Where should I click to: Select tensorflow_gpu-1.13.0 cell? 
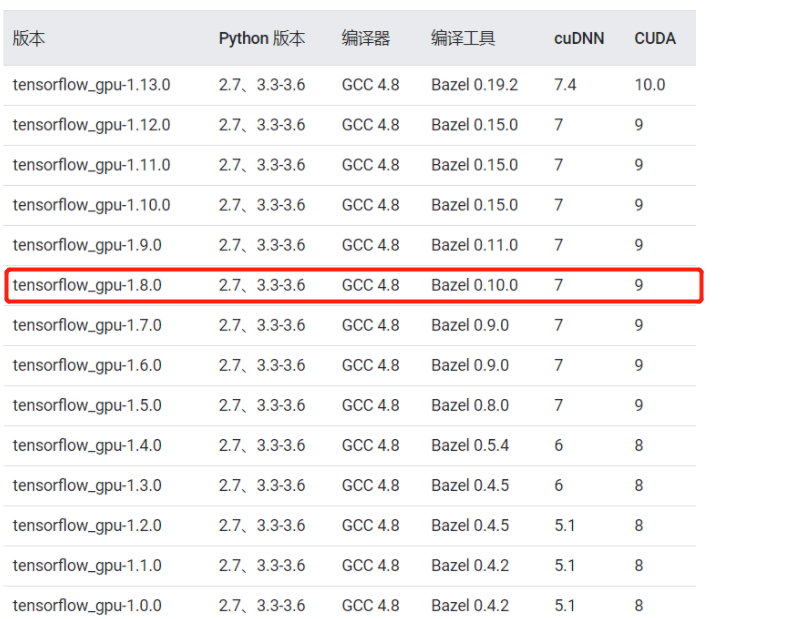coord(91,85)
